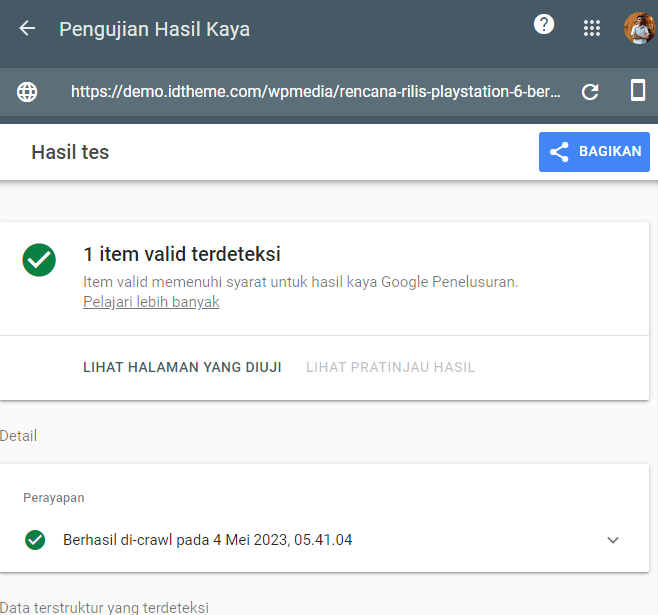Screen dimensions: 658x615
Task: Click the Perayapan label
Action: (x=54, y=498)
